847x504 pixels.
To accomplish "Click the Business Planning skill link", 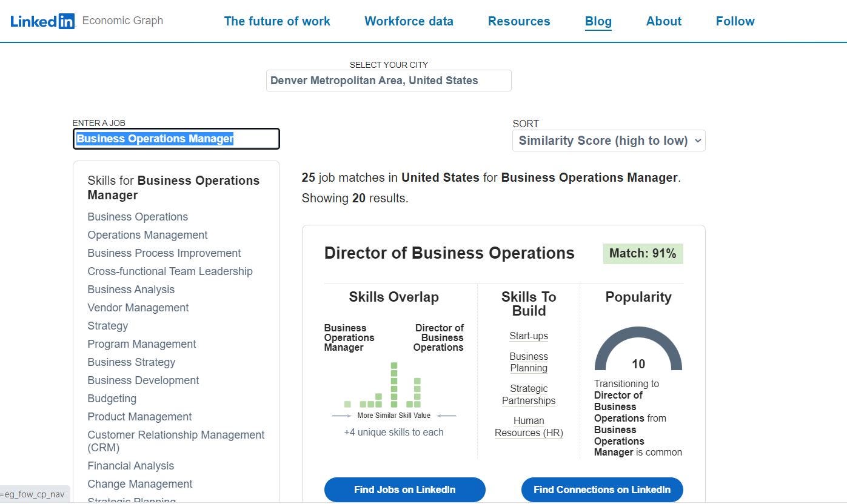I will 529,362.
